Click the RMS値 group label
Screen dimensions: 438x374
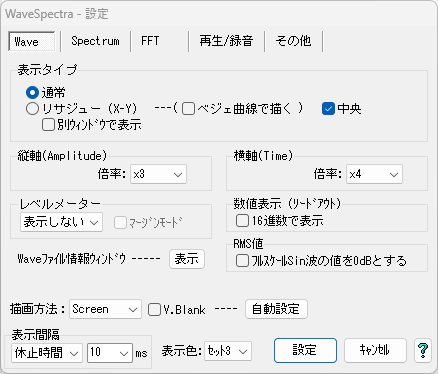tap(248, 244)
